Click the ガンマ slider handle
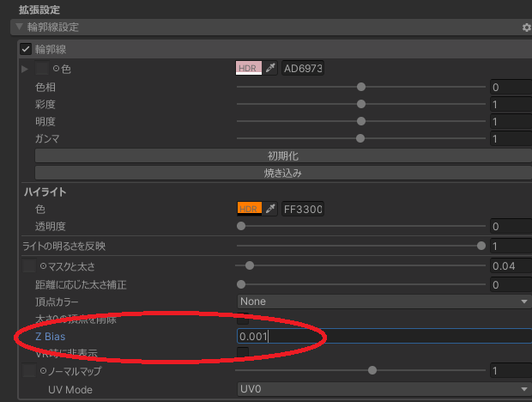The image size is (532, 402). point(360,138)
